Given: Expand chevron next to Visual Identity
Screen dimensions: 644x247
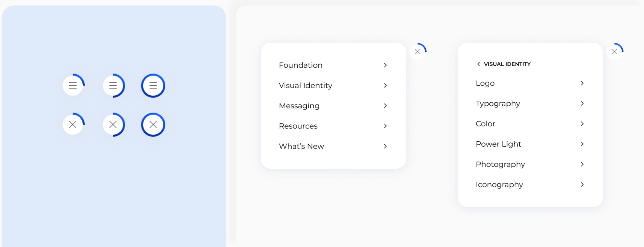Looking at the screenshot, I should pyautogui.click(x=385, y=85).
